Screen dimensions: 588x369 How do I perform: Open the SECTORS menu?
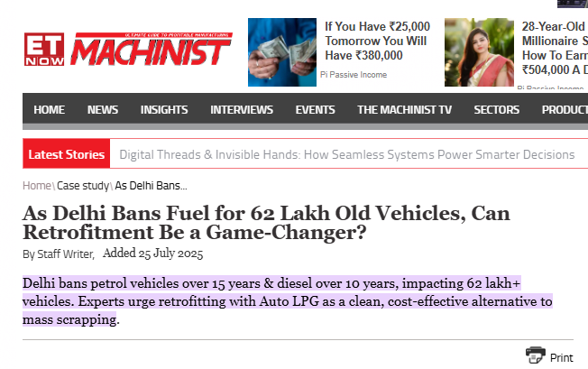[497, 110]
